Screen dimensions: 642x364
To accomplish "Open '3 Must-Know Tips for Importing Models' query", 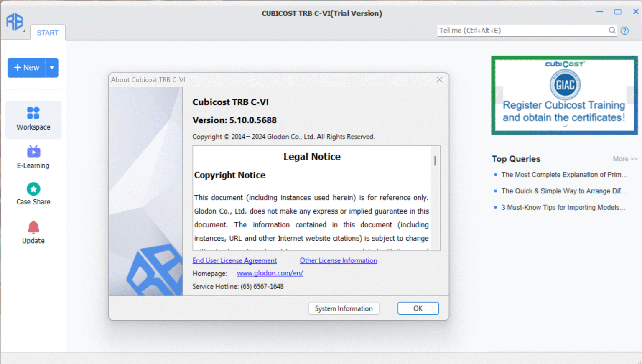I will click(x=563, y=207).
